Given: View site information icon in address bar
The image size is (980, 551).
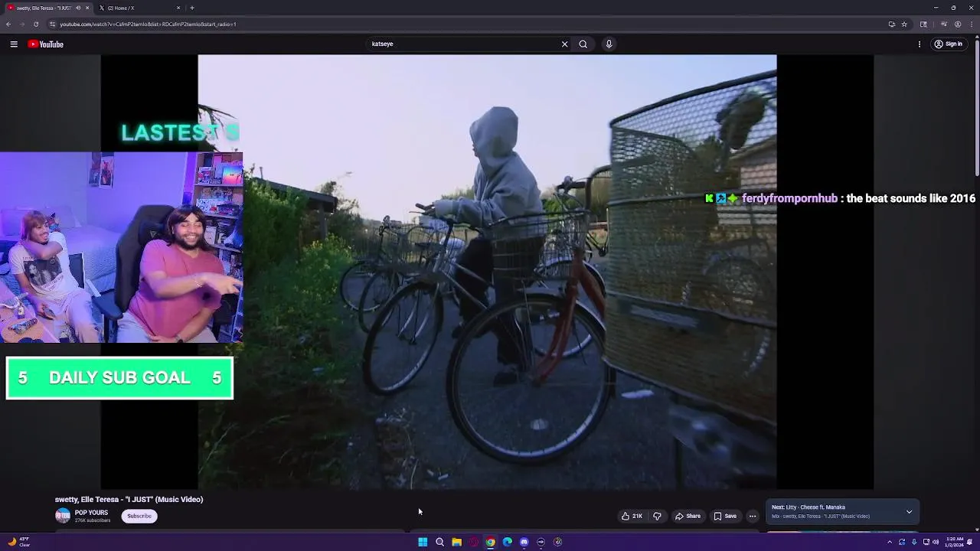Looking at the screenshot, I should [x=52, y=24].
